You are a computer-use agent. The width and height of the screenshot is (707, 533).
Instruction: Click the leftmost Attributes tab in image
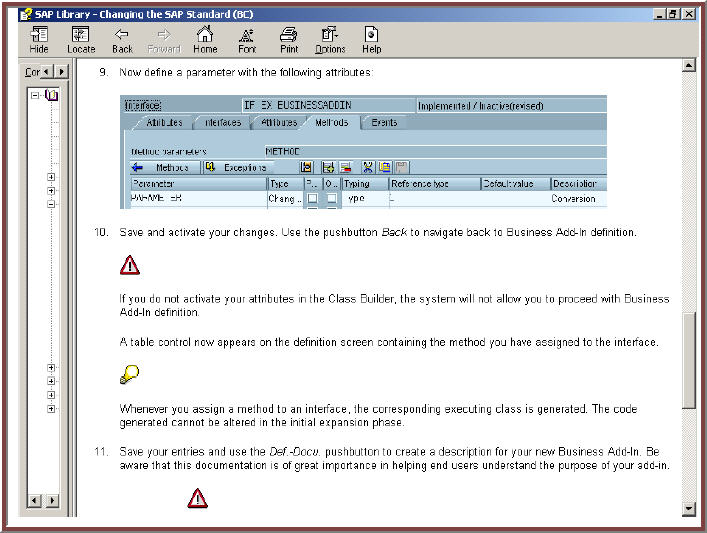click(164, 123)
